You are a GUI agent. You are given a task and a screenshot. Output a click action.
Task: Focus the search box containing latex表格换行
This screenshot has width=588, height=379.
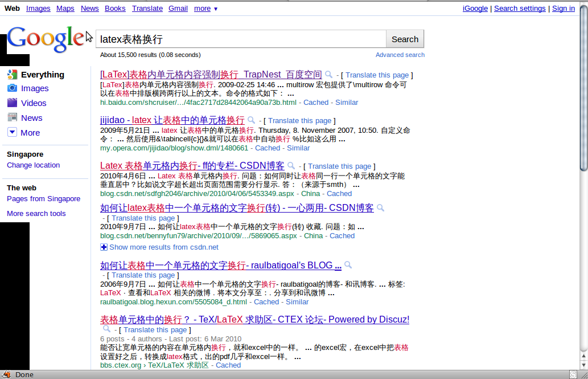(241, 39)
